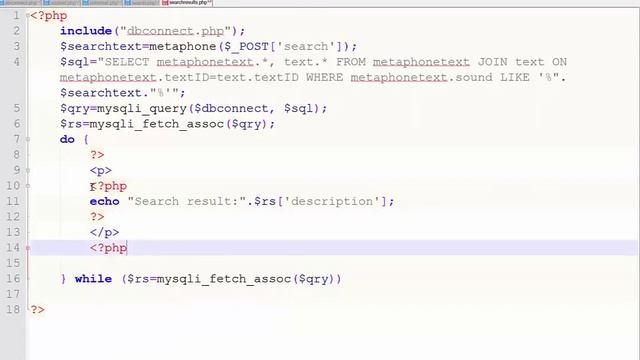Click mysqli_fetch_assoc on line 6

pos(156,124)
